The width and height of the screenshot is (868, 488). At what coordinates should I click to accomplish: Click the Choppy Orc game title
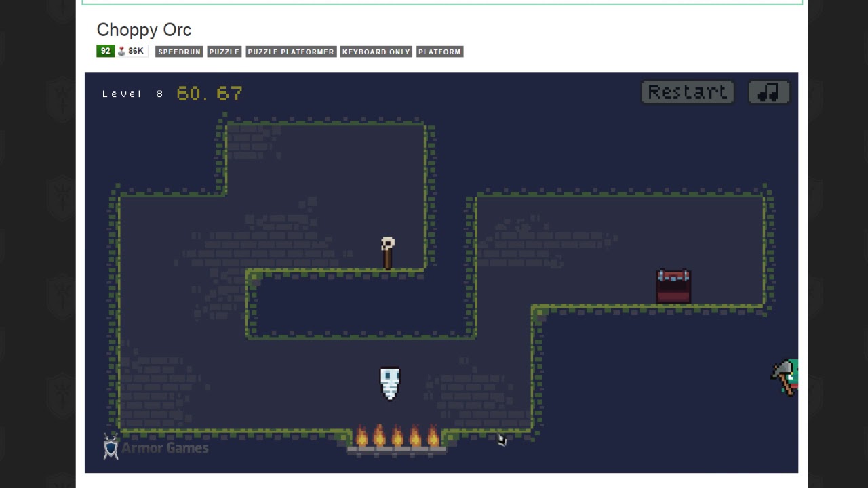click(144, 30)
